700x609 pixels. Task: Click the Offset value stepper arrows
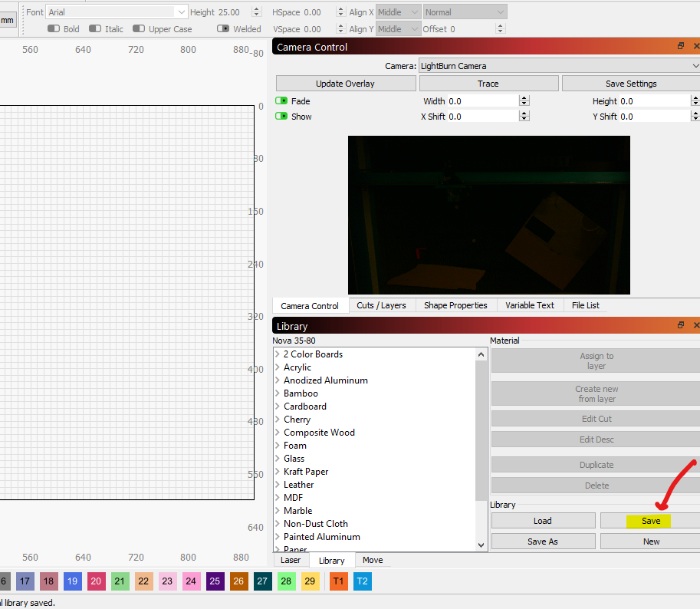(500, 29)
